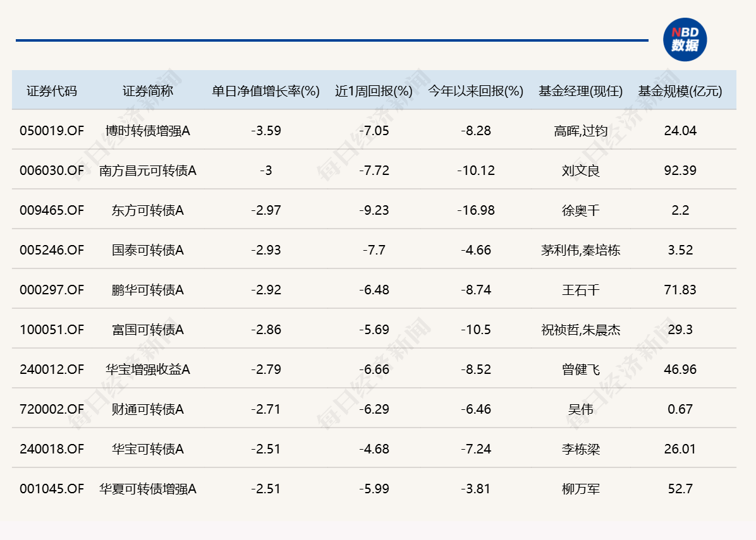This screenshot has height=540, width=756.
Task: Click manager cell 曾健飞
Action: click(580, 369)
